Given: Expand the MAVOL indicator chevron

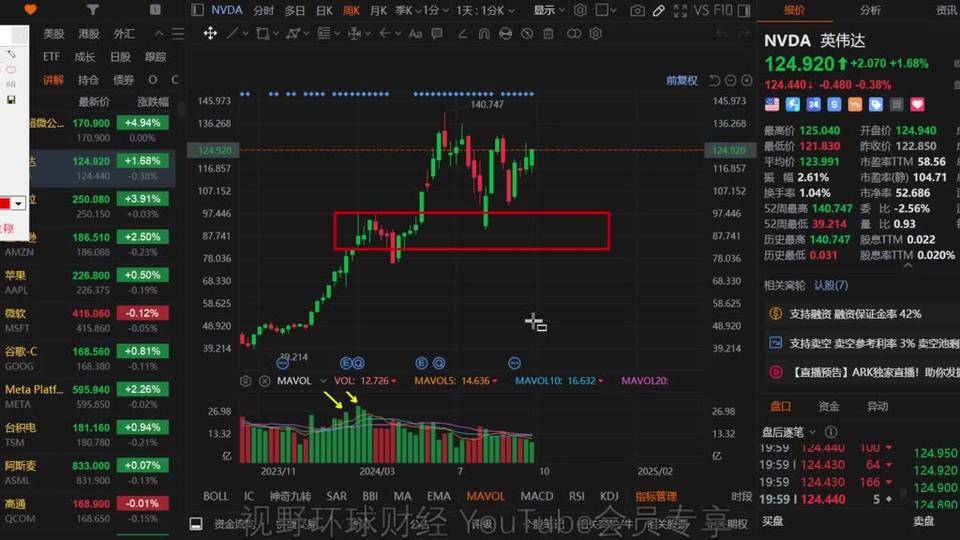Looking at the screenshot, I should coord(323,381).
